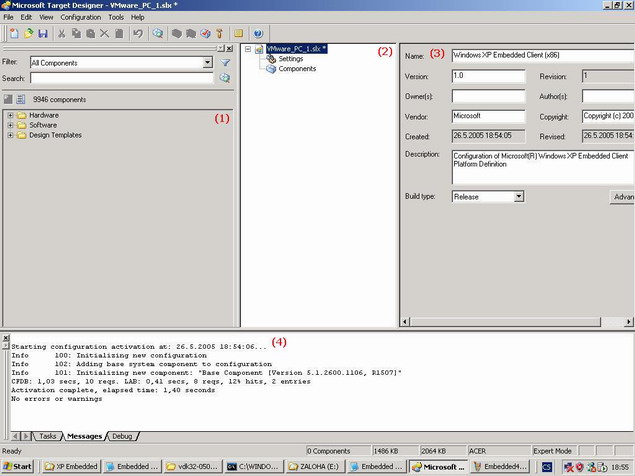635x476 pixels.
Task: Click the tab scroll left arrow beside Tasks
Action: click(15, 436)
